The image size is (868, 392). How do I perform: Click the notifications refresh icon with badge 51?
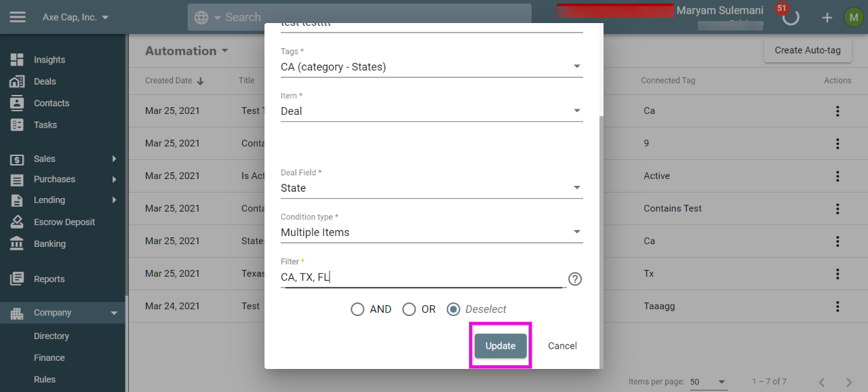(x=791, y=17)
